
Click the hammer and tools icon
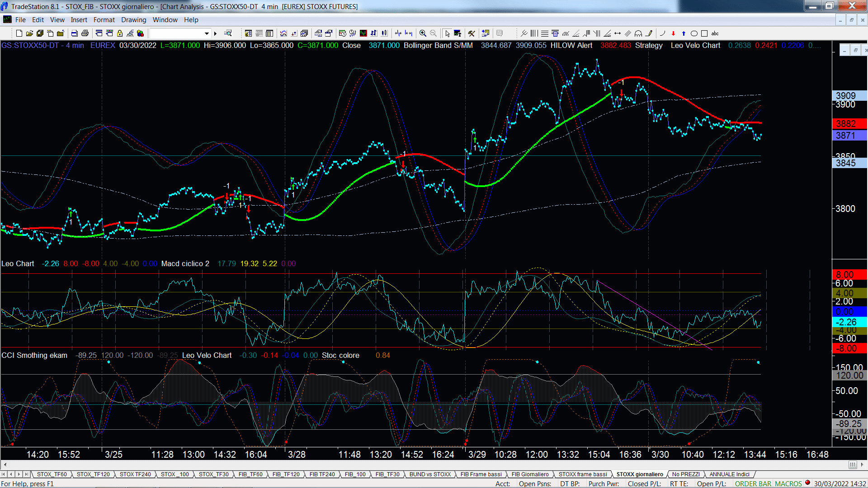point(472,33)
